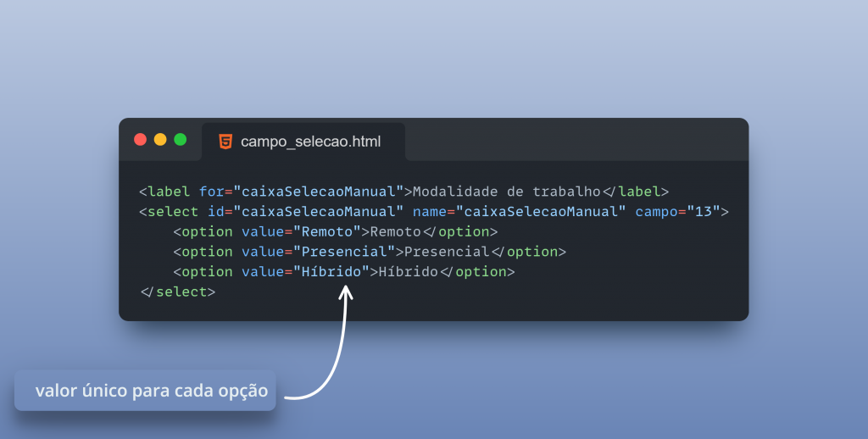Click the id="caixaSelecaoManual" attribute value
868x439 pixels.
[319, 212]
